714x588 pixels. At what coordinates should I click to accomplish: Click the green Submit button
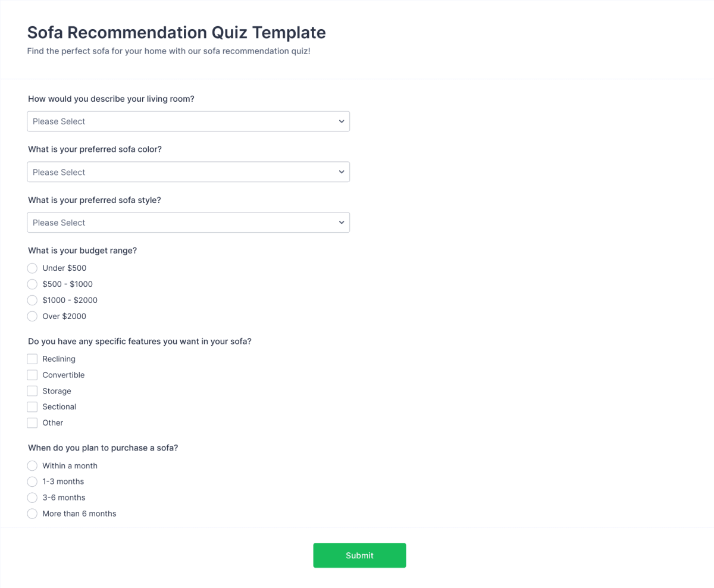[x=359, y=555]
